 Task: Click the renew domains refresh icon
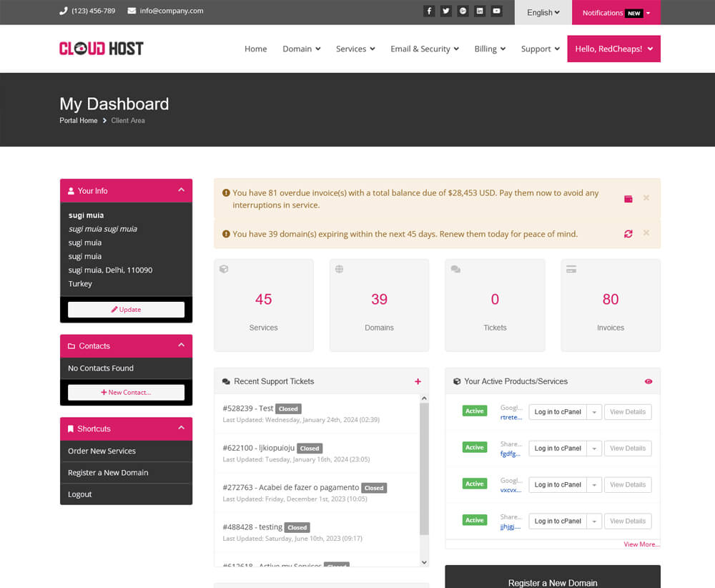pos(628,234)
